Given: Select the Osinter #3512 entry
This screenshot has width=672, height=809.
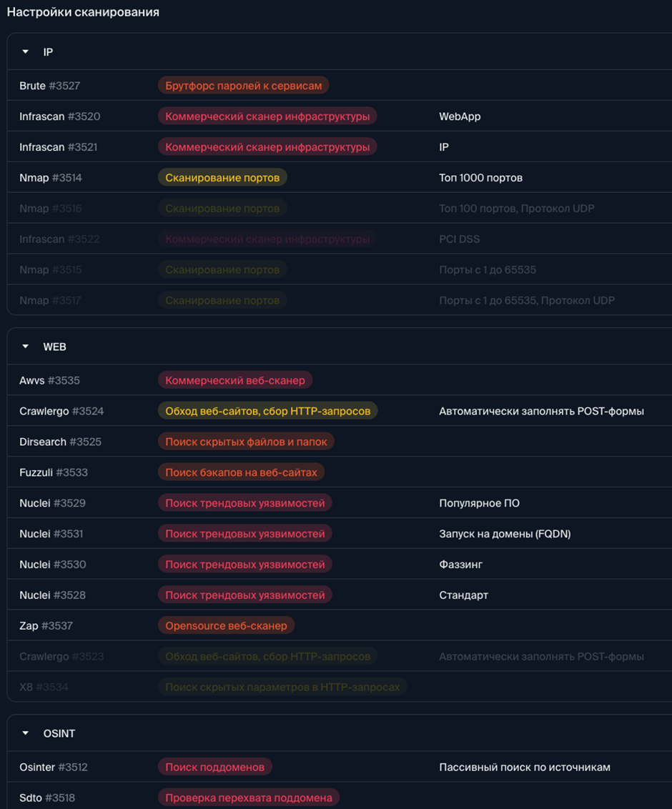Looking at the screenshot, I should (53, 768).
